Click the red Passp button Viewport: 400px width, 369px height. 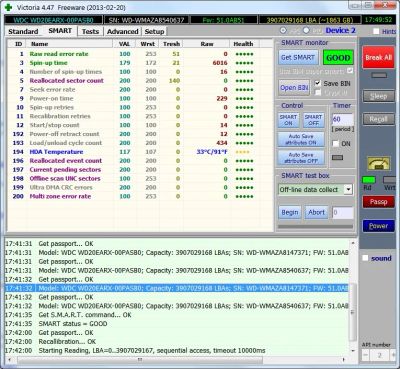(x=378, y=202)
